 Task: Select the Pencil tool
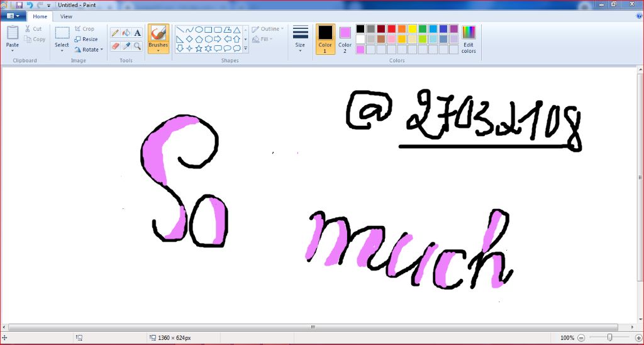click(116, 33)
